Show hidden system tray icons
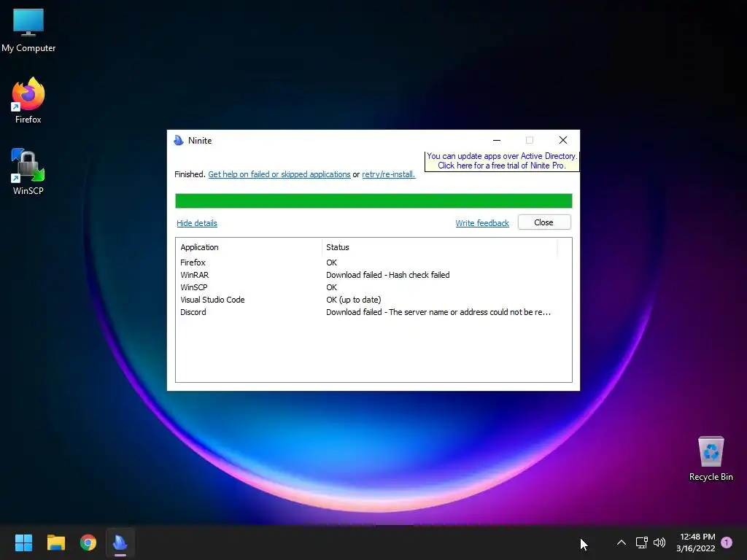747x560 pixels. click(x=622, y=542)
